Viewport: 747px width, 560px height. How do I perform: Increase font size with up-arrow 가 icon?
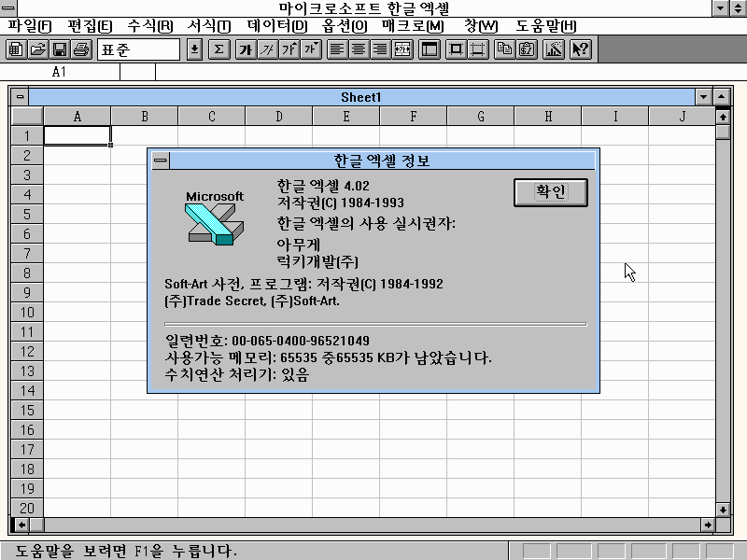(x=289, y=49)
